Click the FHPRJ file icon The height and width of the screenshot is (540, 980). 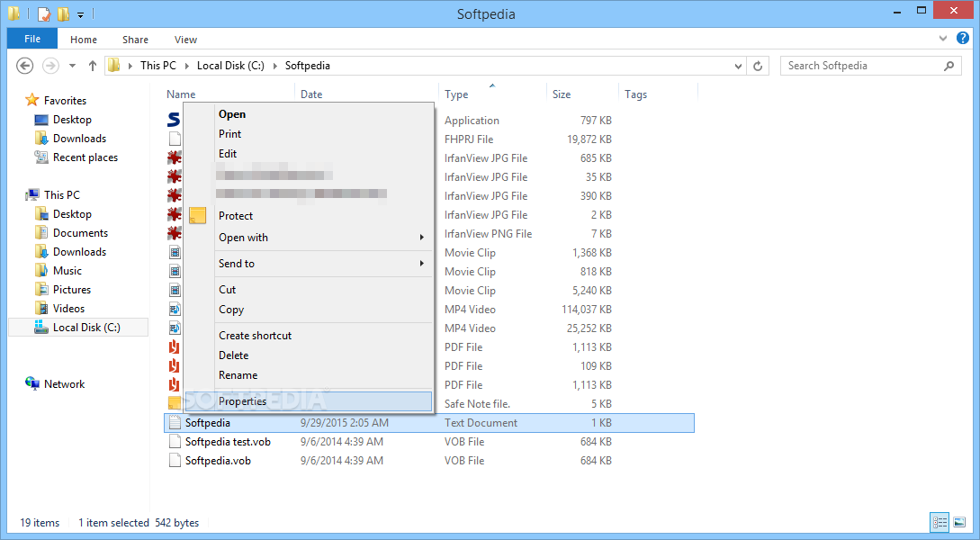tap(175, 139)
